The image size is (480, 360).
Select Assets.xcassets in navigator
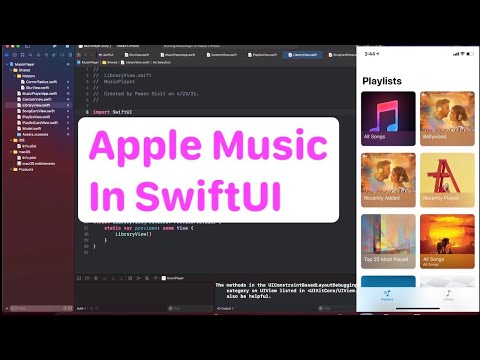(x=33, y=134)
